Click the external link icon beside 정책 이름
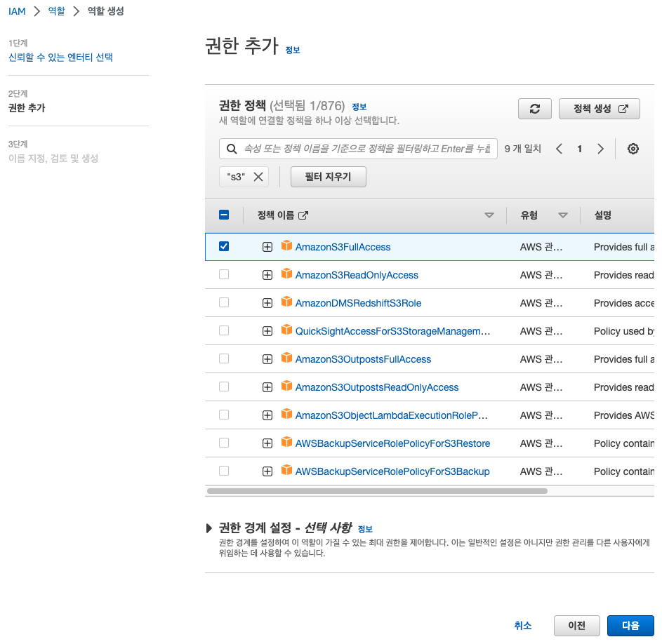The height and width of the screenshot is (644, 662). (x=303, y=215)
